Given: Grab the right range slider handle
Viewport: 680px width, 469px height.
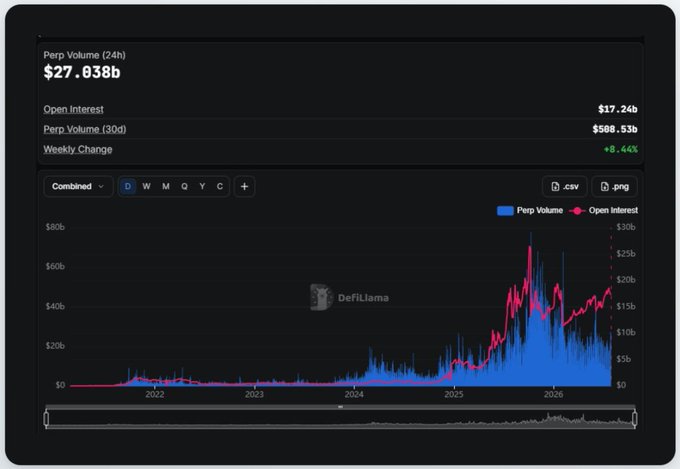Looking at the screenshot, I should tap(634, 419).
